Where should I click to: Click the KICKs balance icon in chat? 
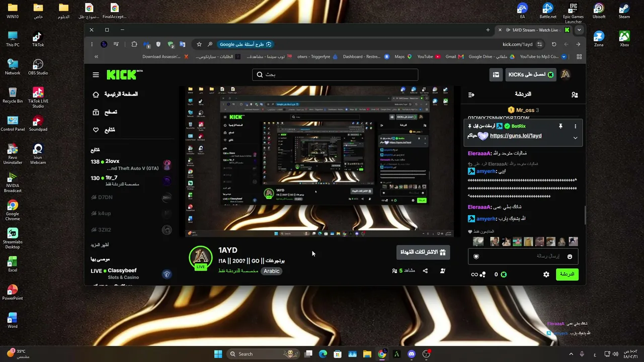(504, 275)
